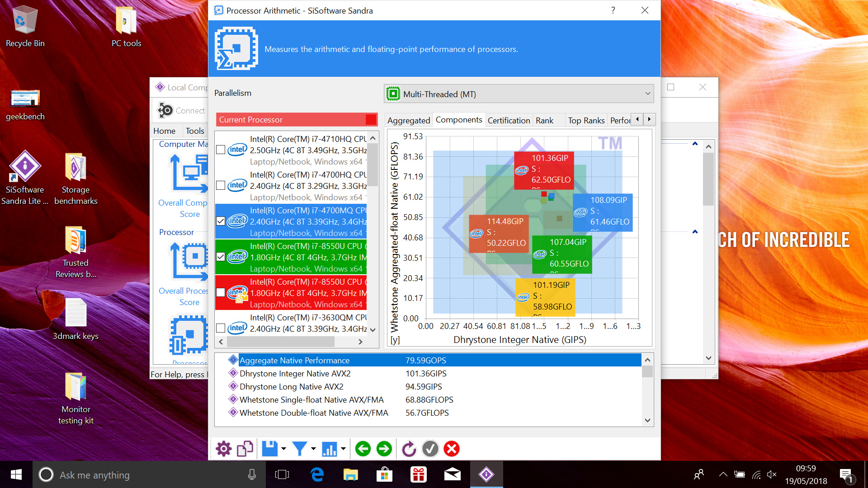Screen dimensions: 868x488
Task: Click the Current Processor red color swatch
Action: 371,120
